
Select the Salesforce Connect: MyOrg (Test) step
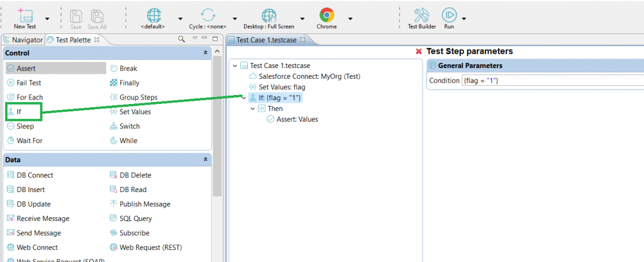(x=305, y=76)
